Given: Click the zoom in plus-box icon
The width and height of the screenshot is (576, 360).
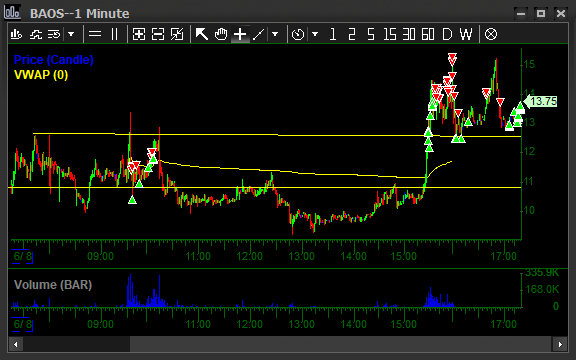Looking at the screenshot, I should click(139, 35).
